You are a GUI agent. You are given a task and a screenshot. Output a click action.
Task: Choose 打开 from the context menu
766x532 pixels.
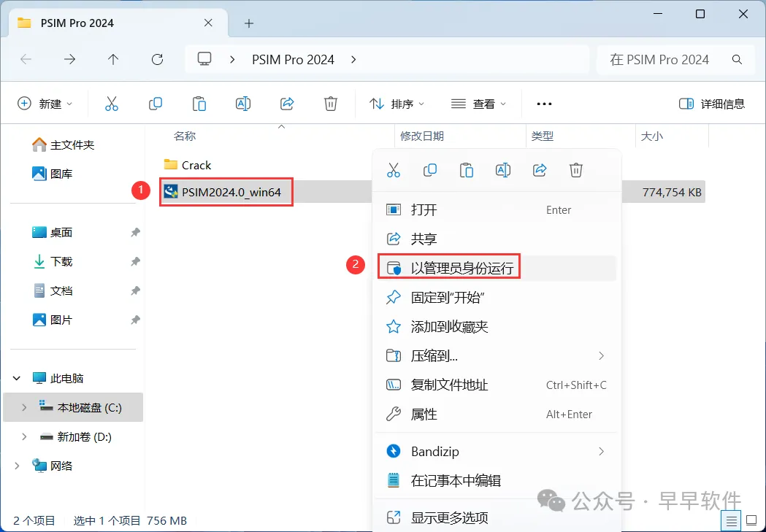pos(495,210)
